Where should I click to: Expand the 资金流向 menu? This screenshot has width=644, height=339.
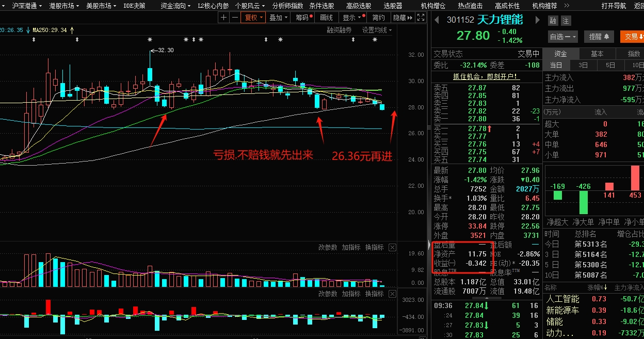(x=176, y=6)
